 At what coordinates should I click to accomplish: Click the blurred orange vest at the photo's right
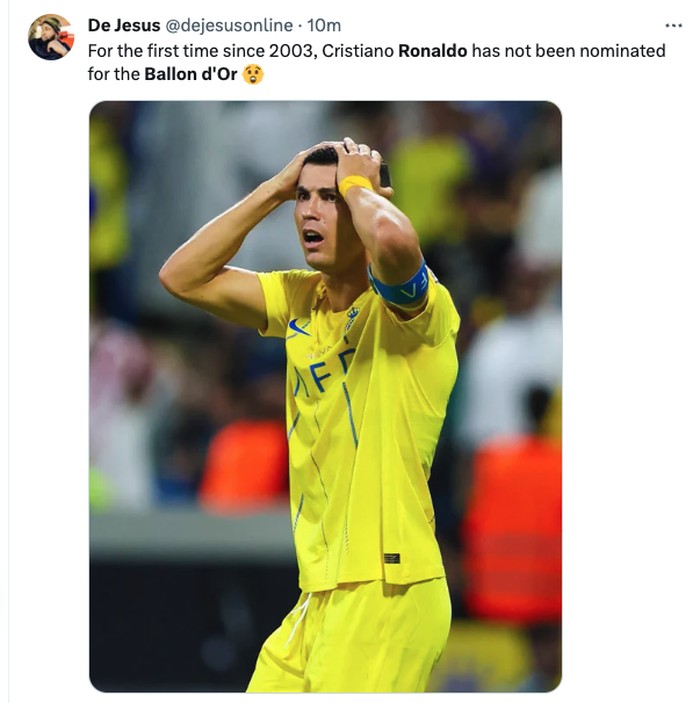[513, 529]
